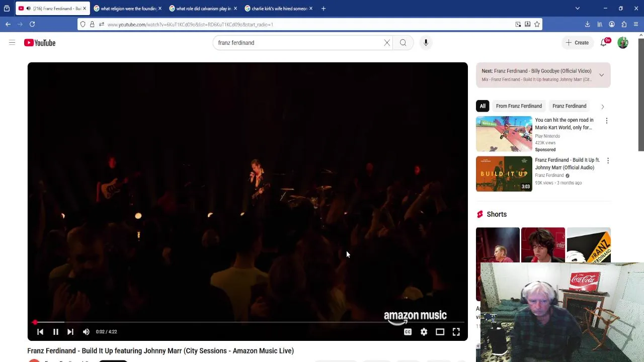Open Build It Up Official Audio options menu

coord(608,161)
